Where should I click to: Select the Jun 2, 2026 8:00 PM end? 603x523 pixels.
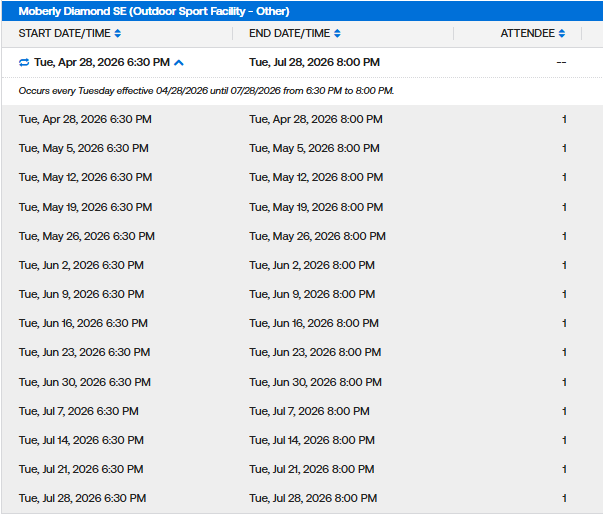(x=312, y=265)
